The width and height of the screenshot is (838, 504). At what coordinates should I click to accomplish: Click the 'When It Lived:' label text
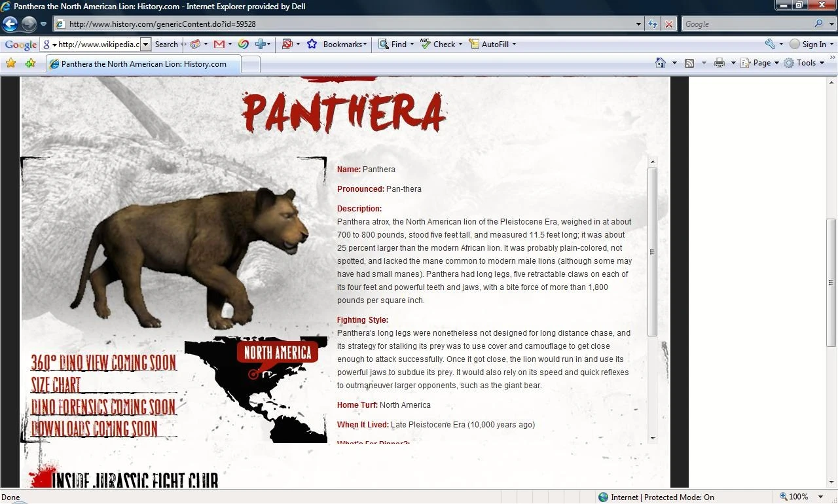coord(363,425)
